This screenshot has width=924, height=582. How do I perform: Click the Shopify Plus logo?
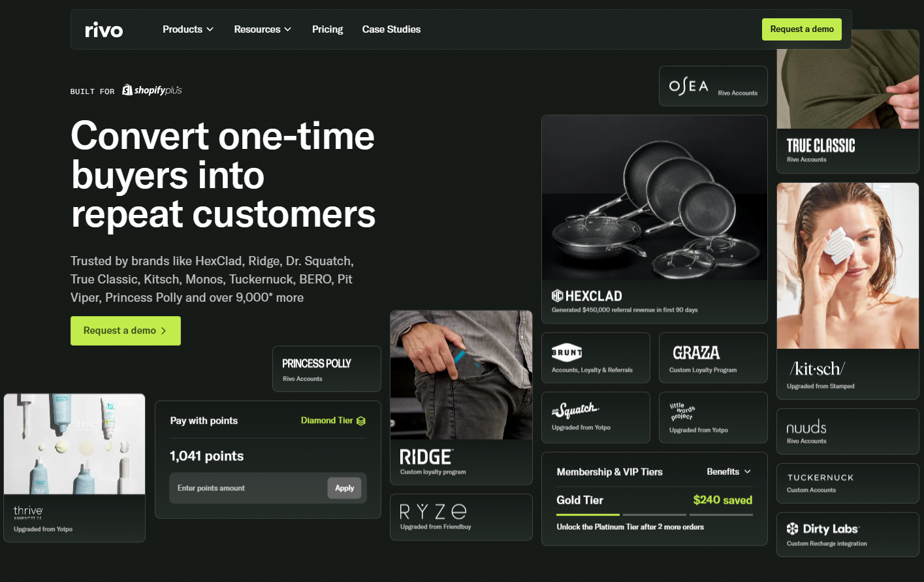pyautogui.click(x=152, y=90)
